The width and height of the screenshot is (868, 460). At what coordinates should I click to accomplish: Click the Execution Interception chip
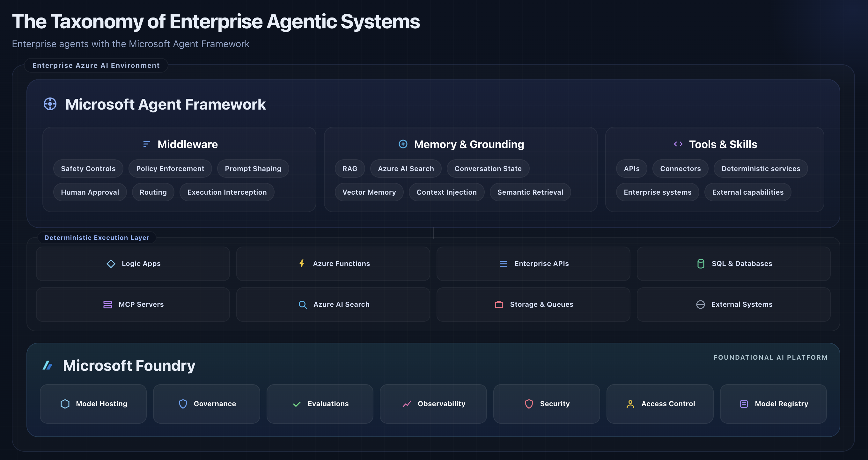tap(227, 192)
